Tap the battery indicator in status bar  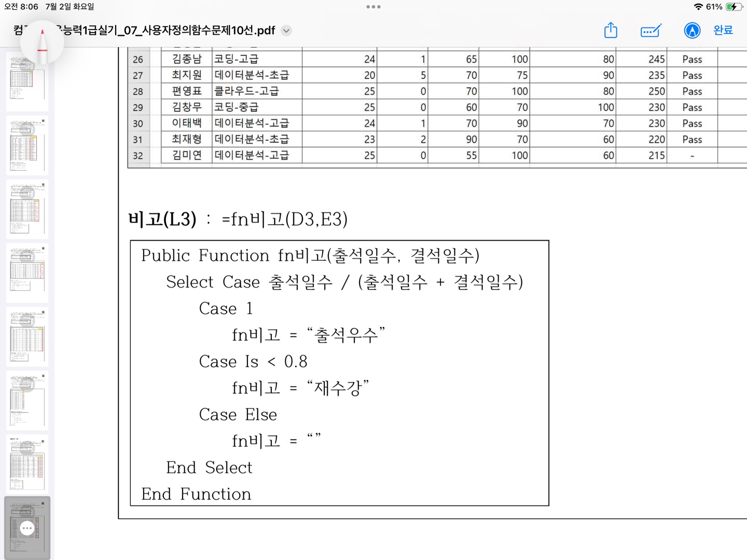[733, 7]
